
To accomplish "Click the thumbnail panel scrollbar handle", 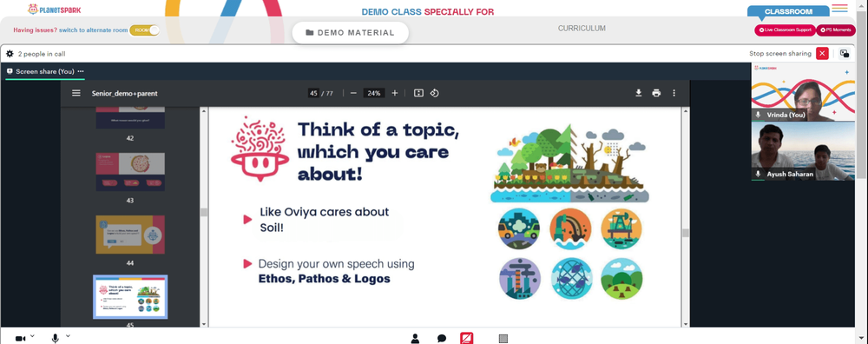I will 203,212.
